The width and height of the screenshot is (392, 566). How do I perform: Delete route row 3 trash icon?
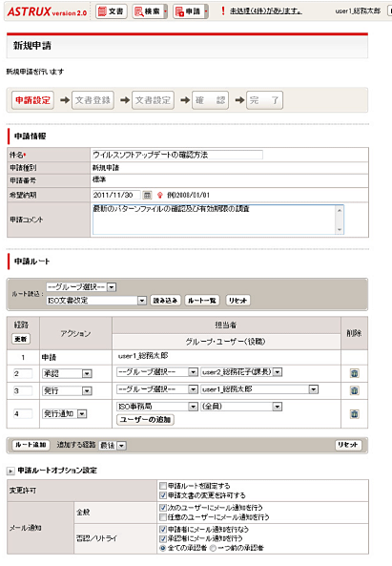point(355,390)
